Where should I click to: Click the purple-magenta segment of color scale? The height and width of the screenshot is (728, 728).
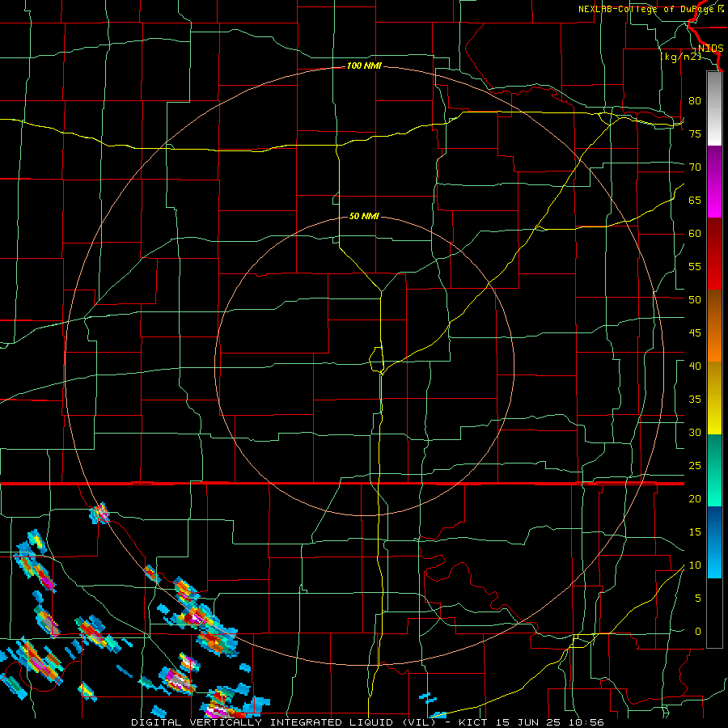(x=713, y=181)
